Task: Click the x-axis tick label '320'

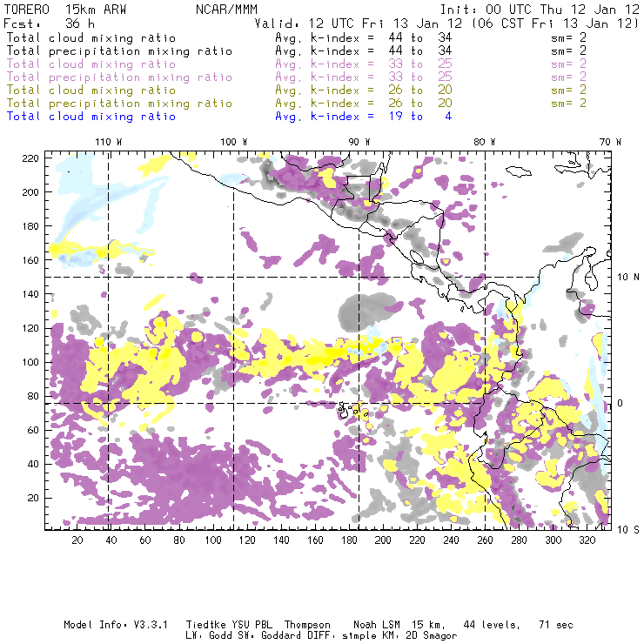Action: (x=587, y=540)
